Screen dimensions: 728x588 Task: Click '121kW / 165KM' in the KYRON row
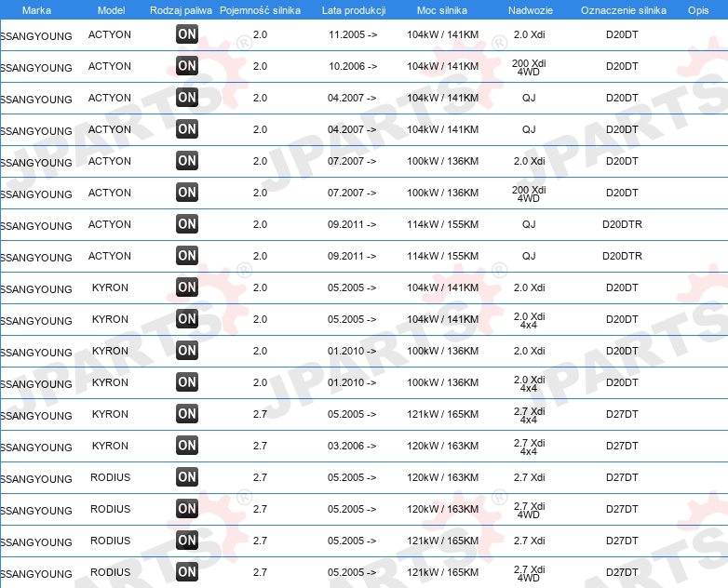coord(442,414)
